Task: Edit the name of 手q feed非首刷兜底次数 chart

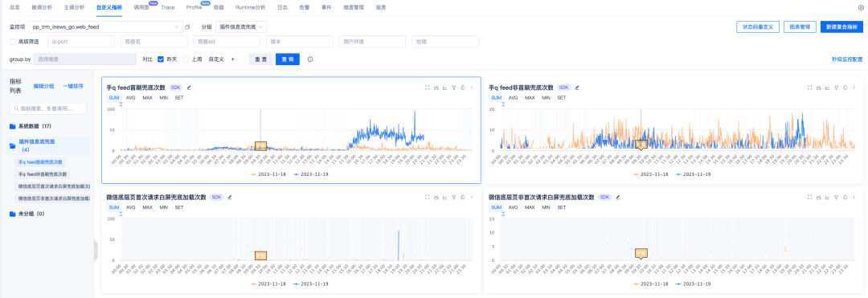Action: 577,88
